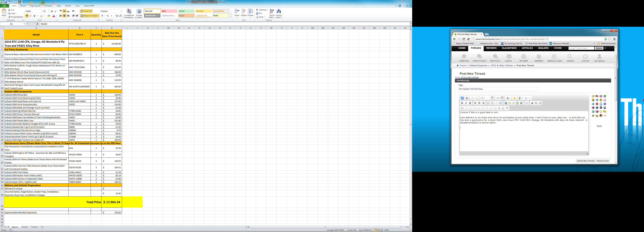Open the Related Equipment breadcrumb link
The image size is (644, 232).
478,66
